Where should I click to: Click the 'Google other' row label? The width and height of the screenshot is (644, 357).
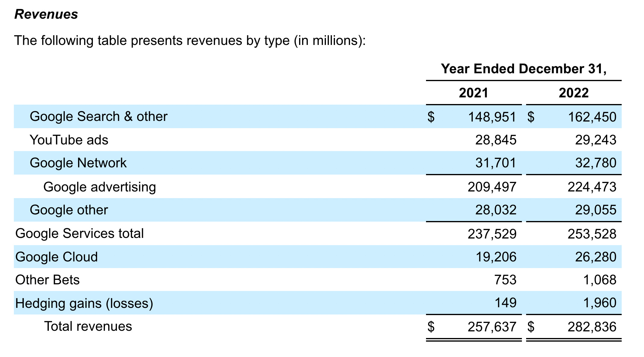click(69, 210)
